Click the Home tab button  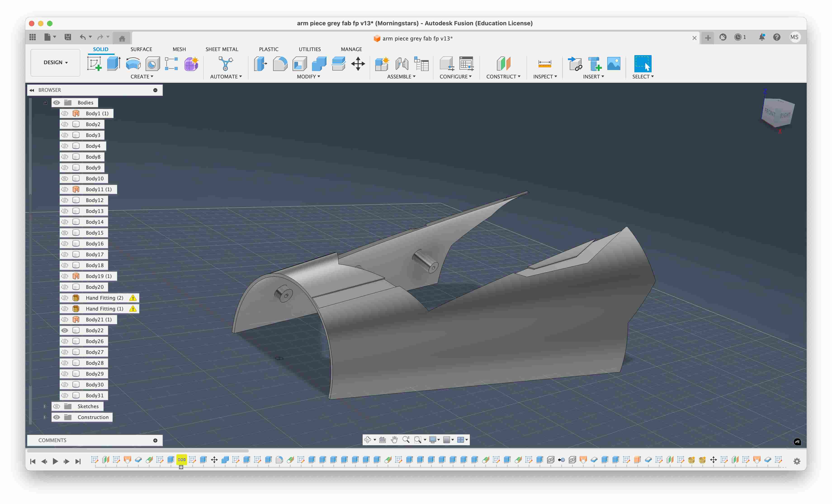[122, 38]
